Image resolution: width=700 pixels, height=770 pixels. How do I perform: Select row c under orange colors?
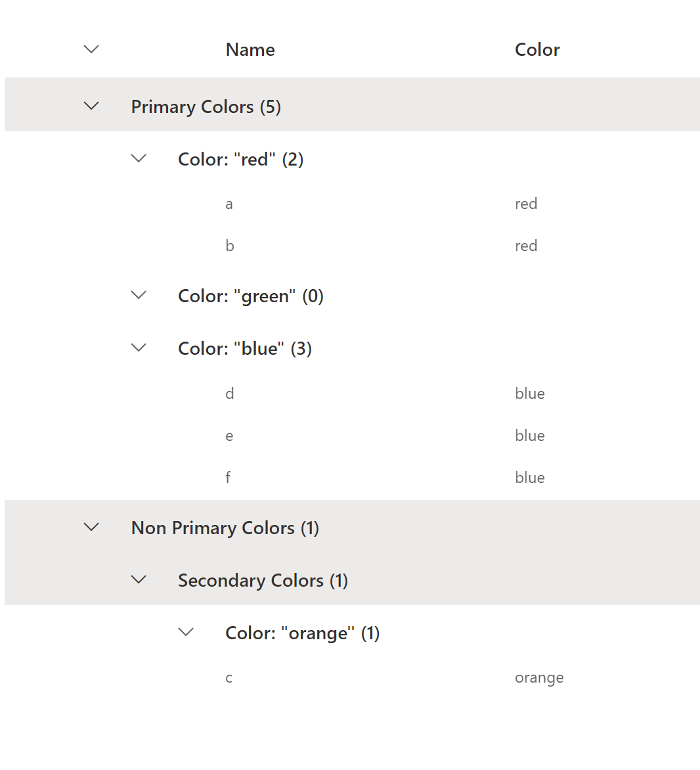[229, 677]
